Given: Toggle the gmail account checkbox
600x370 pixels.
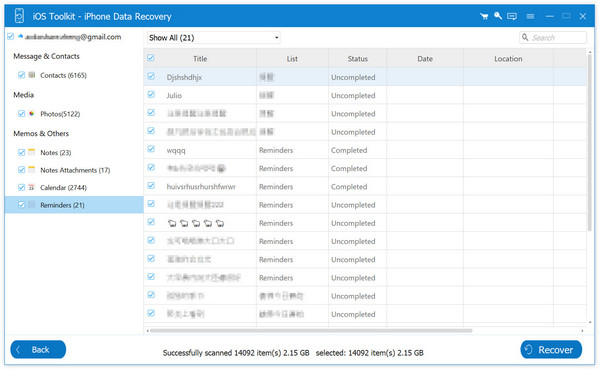Looking at the screenshot, I should point(11,36).
